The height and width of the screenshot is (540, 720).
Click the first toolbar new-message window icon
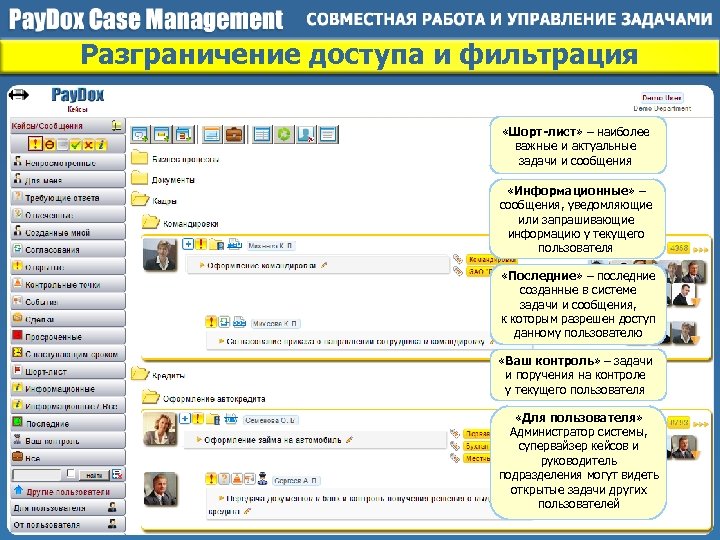coord(140,135)
